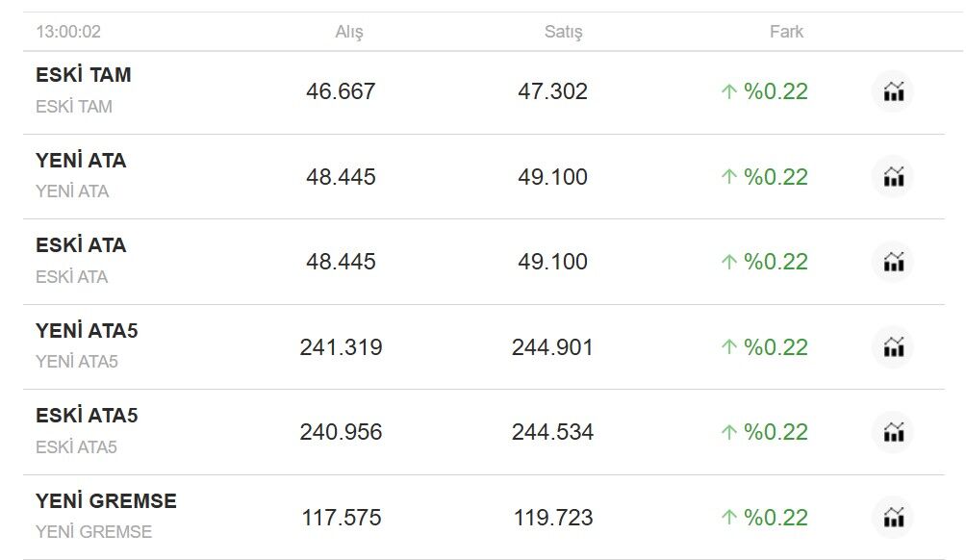Open chart icon for YENİ GREMSE
This screenshot has height=560, width=966.
click(x=893, y=518)
